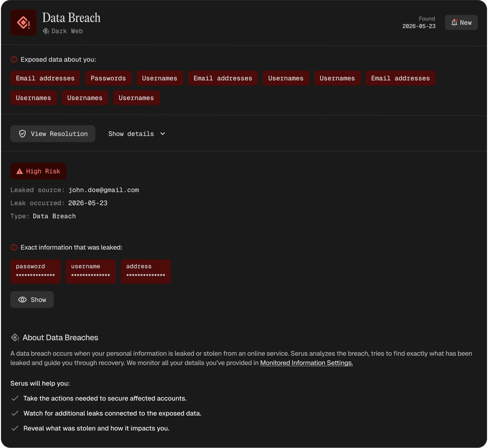This screenshot has width=488, height=448.
Task: Click the masked address leaked field
Action: tap(146, 271)
